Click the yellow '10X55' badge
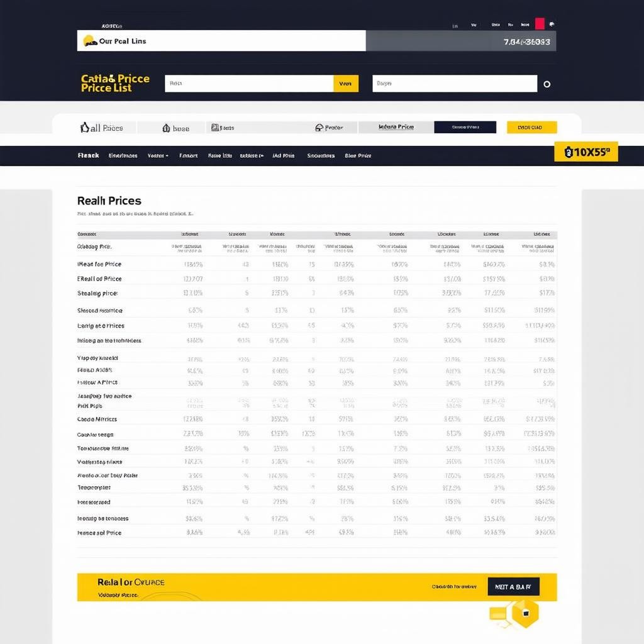 click(x=586, y=152)
